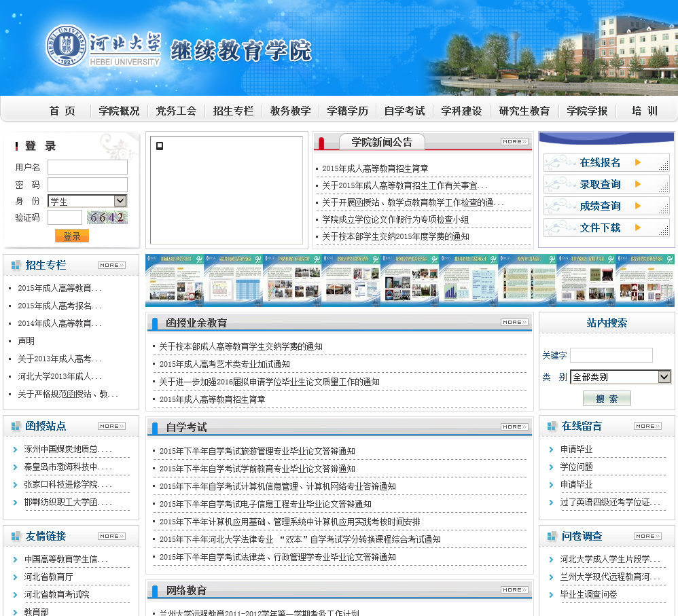
Task: Focus the 验证码 captcha input field
Action: tap(65, 217)
